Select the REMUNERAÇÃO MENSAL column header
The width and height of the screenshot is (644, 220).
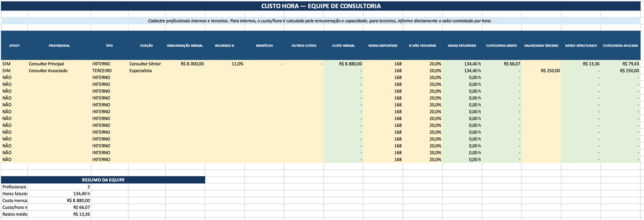click(185, 46)
